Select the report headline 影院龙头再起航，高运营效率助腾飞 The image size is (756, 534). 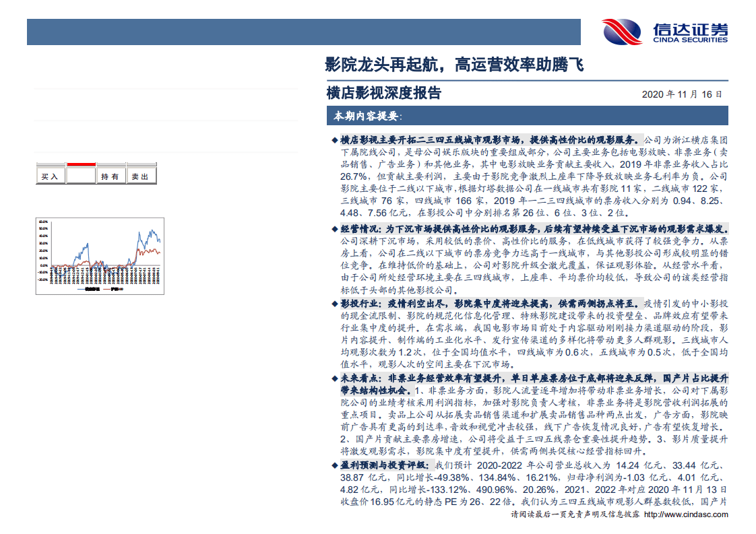[453, 66]
